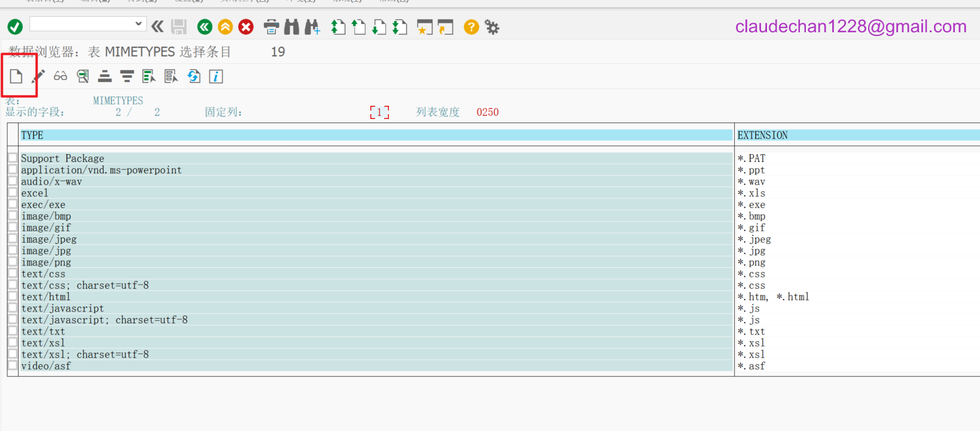
Task: Click the Create new entry icon
Action: point(16,77)
